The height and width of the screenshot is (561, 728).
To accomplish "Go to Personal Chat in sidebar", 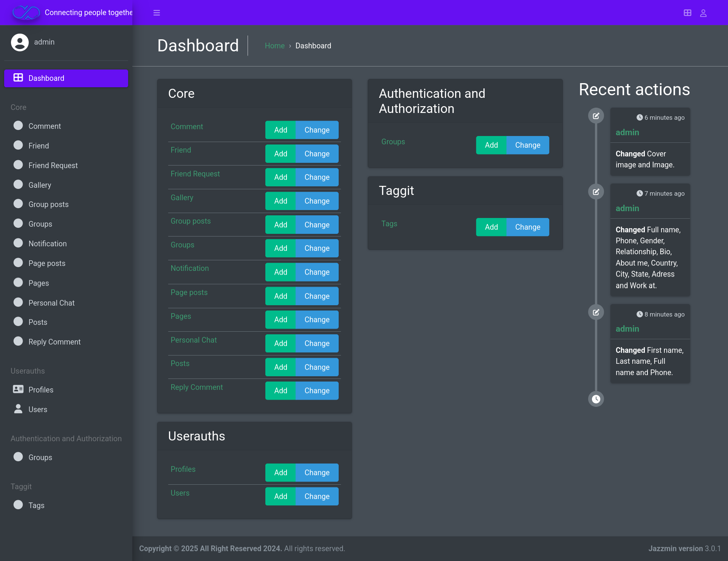I will pos(51,303).
